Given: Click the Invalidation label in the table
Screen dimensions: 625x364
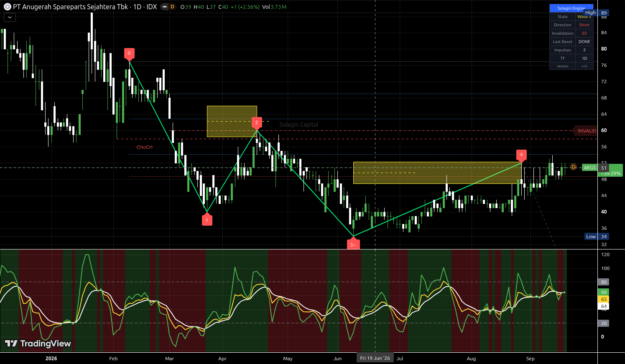Looking at the screenshot, I should 563,33.
